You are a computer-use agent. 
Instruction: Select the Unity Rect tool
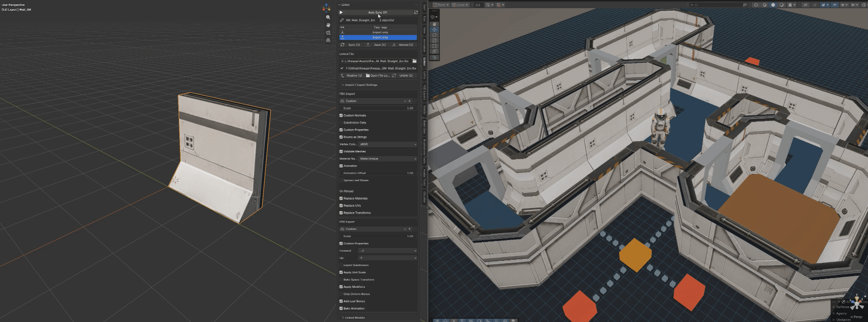(434, 46)
